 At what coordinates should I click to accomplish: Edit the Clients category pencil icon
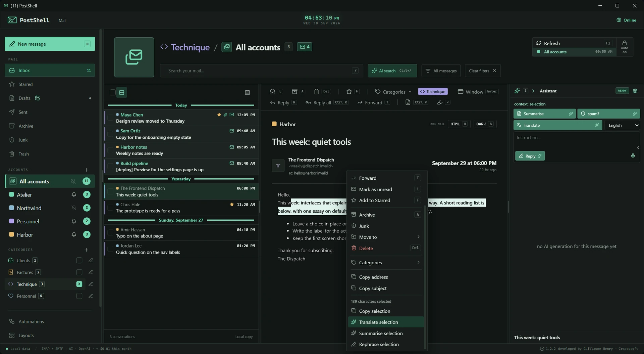pos(91,261)
